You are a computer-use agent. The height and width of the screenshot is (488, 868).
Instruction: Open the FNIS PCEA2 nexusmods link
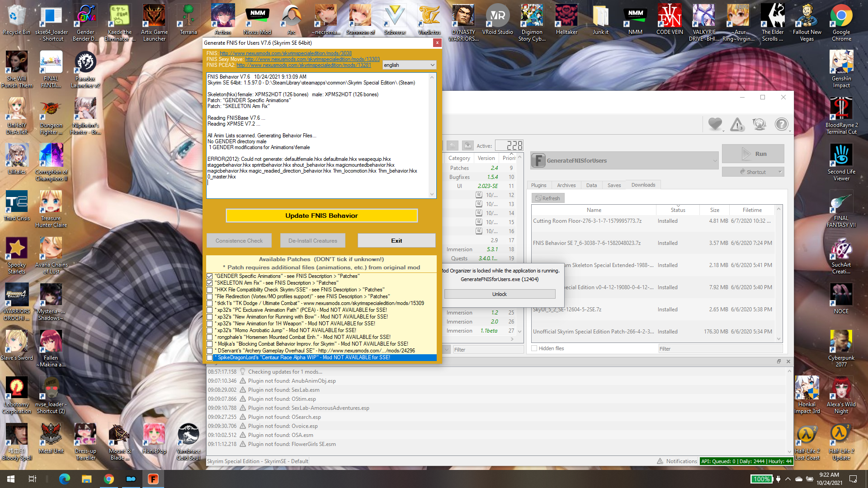point(304,65)
